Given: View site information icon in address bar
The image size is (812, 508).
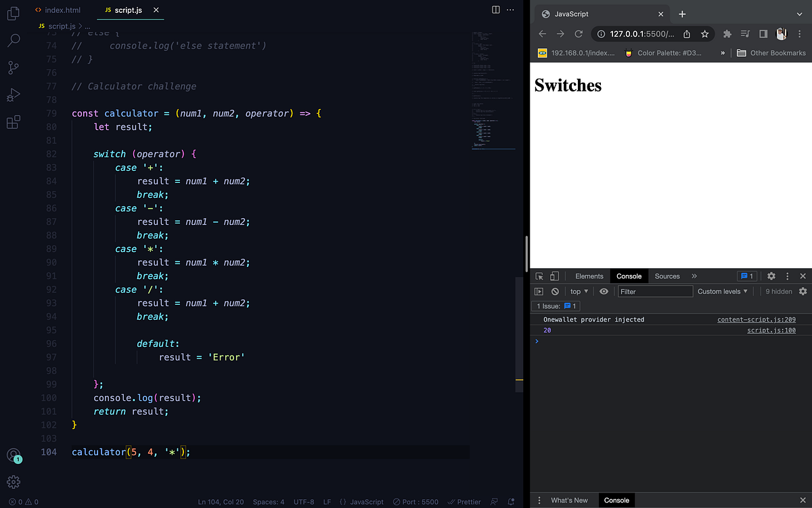Looking at the screenshot, I should (x=601, y=34).
